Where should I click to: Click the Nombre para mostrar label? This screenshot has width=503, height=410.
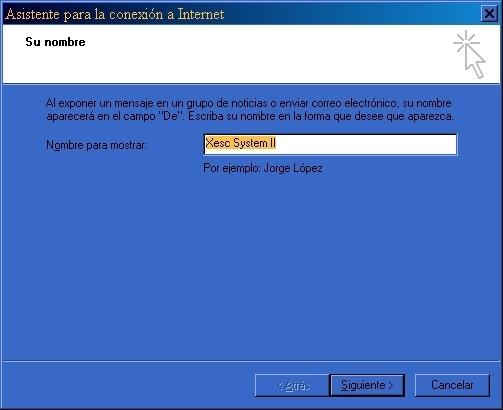[95, 145]
